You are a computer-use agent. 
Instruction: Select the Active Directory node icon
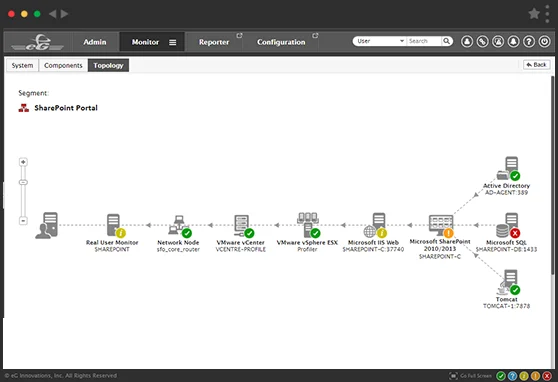tap(509, 168)
